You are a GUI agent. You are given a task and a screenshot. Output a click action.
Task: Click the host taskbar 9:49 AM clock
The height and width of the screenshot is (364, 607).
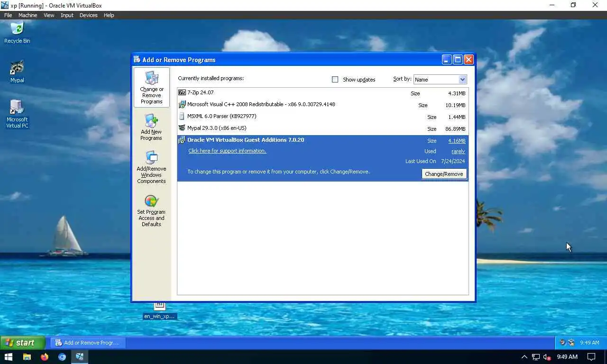(x=567, y=357)
